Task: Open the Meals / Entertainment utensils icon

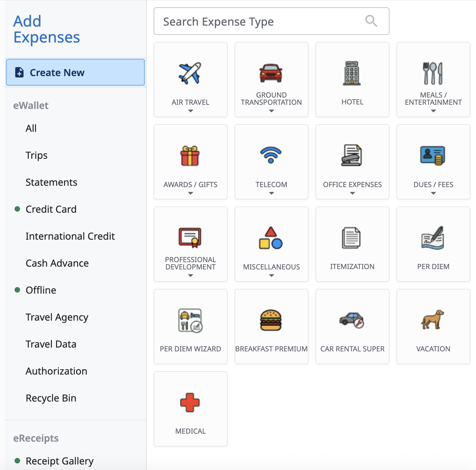Action: (433, 73)
